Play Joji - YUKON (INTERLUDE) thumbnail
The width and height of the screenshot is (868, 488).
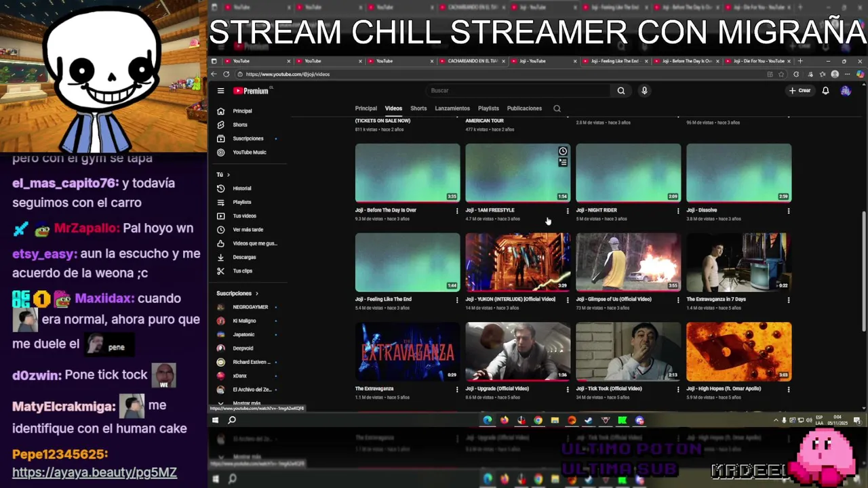(x=517, y=262)
